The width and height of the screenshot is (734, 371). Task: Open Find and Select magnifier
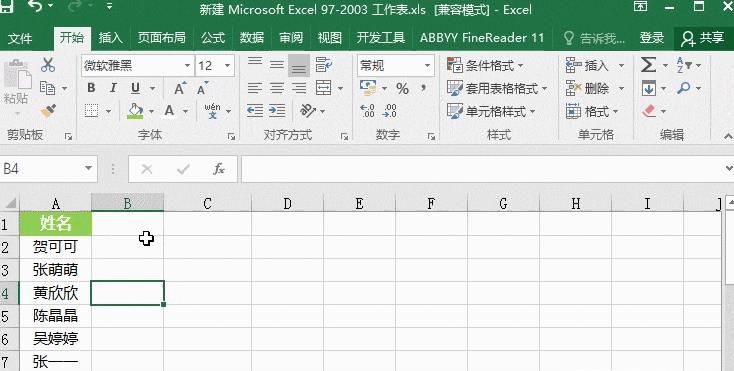pos(684,87)
